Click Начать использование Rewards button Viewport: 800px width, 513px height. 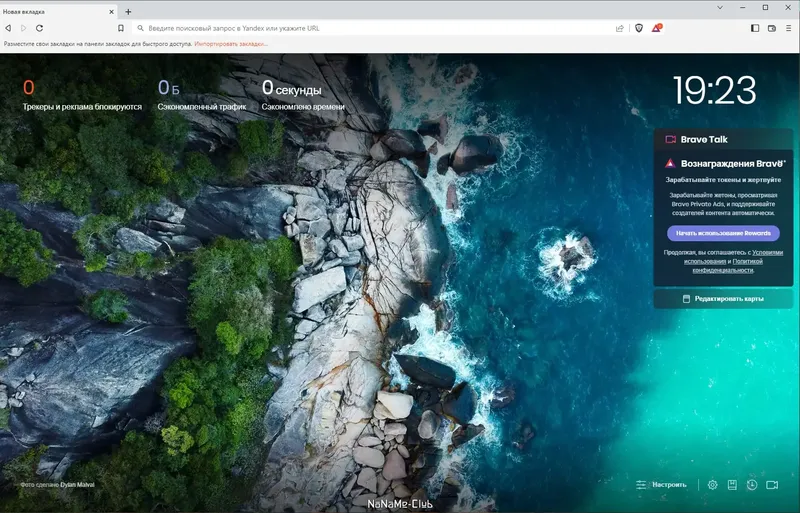pos(723,233)
